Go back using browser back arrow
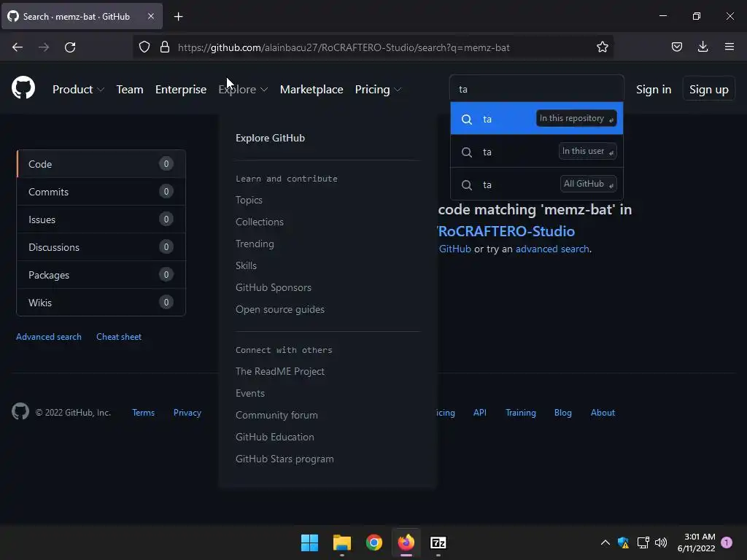 [18, 47]
